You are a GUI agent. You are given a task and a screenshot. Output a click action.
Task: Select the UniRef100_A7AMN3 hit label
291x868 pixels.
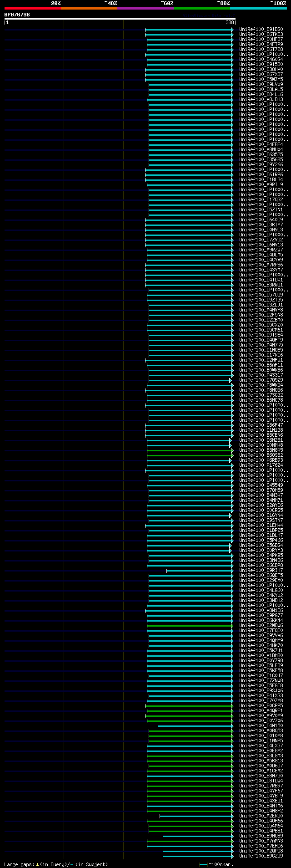pos(261,841)
